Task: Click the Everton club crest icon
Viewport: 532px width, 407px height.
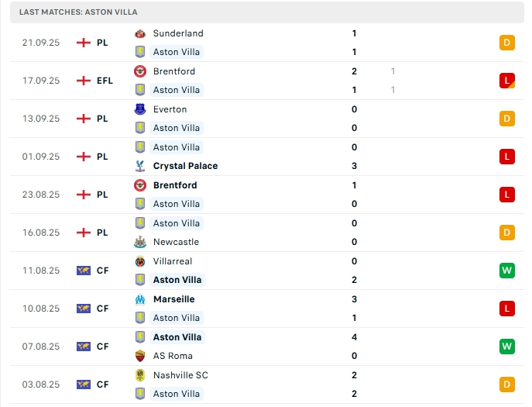Action: pyautogui.click(x=140, y=109)
